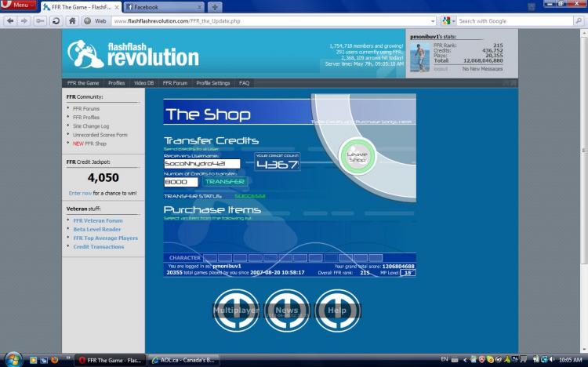Click the Leave Shop round button
The image size is (588, 367).
click(x=358, y=157)
